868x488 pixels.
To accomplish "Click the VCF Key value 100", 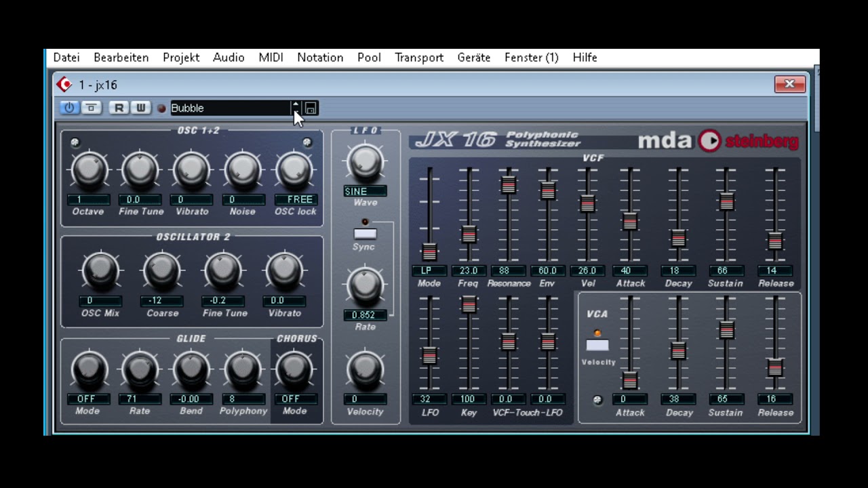I will pos(469,399).
